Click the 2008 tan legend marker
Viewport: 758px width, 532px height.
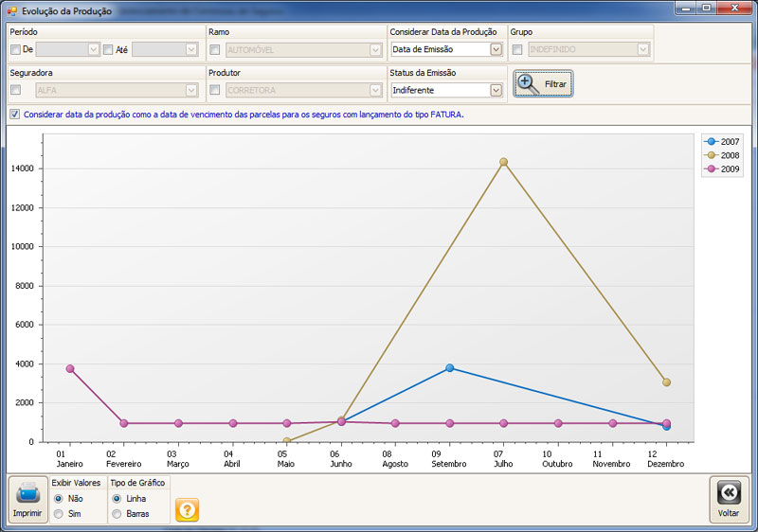(712, 155)
